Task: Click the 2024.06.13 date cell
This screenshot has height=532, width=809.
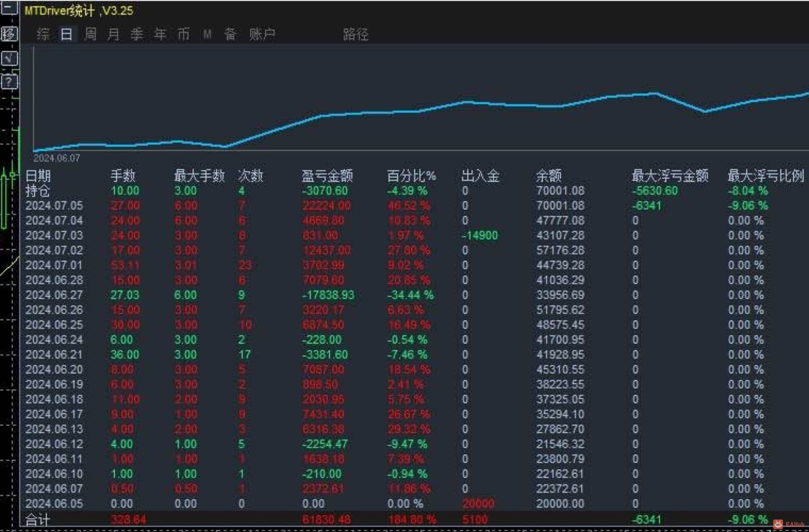Action: (x=54, y=429)
